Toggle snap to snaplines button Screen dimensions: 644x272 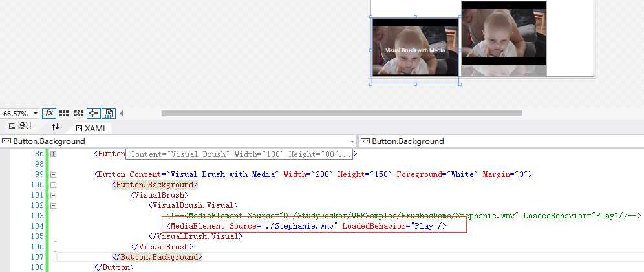point(93,113)
